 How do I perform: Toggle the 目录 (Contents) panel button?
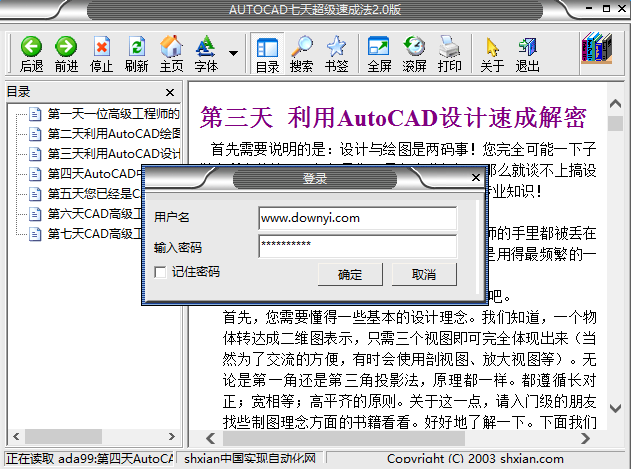(x=267, y=54)
